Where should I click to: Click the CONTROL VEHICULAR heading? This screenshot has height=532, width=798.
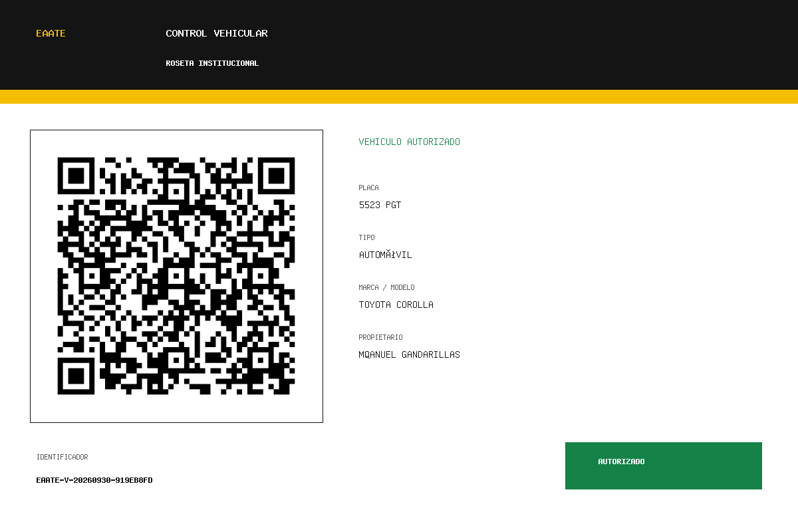pyautogui.click(x=217, y=33)
